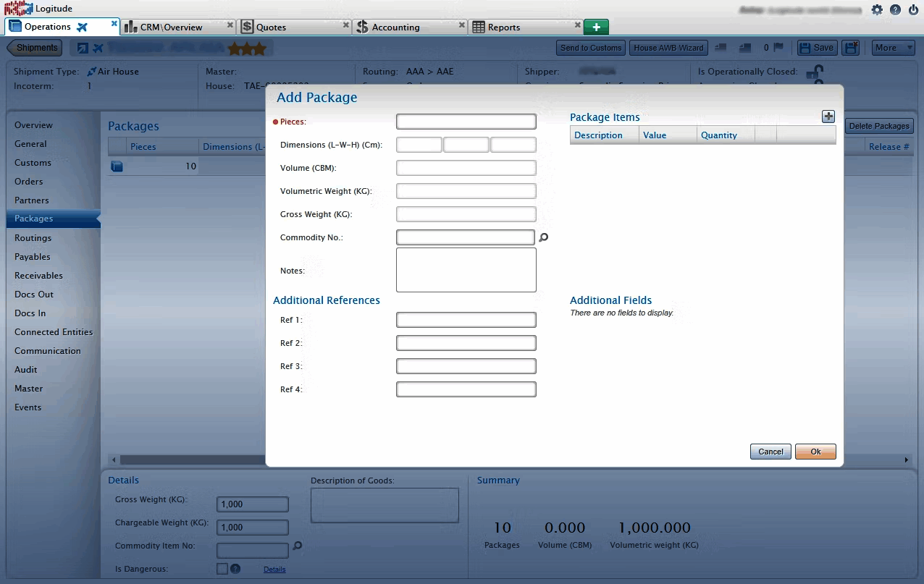Open the Is Dangerous Details link
Screen dimensions: 924x584
[x=274, y=570]
